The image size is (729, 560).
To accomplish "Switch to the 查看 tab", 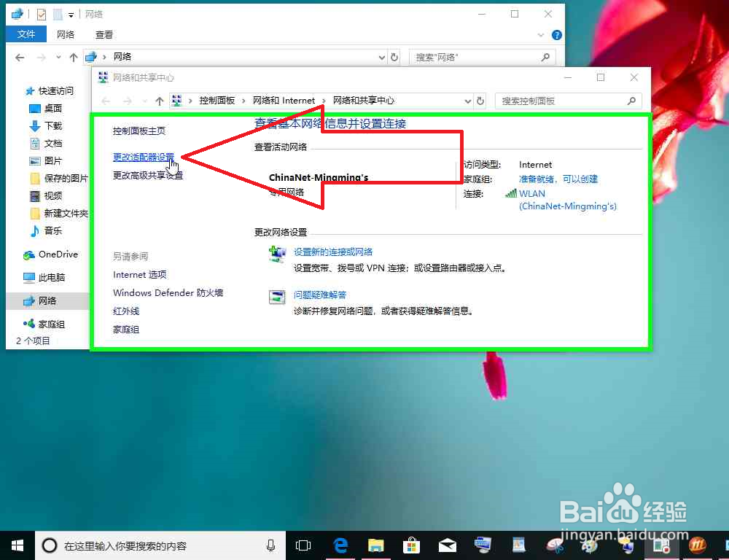I will 104,34.
